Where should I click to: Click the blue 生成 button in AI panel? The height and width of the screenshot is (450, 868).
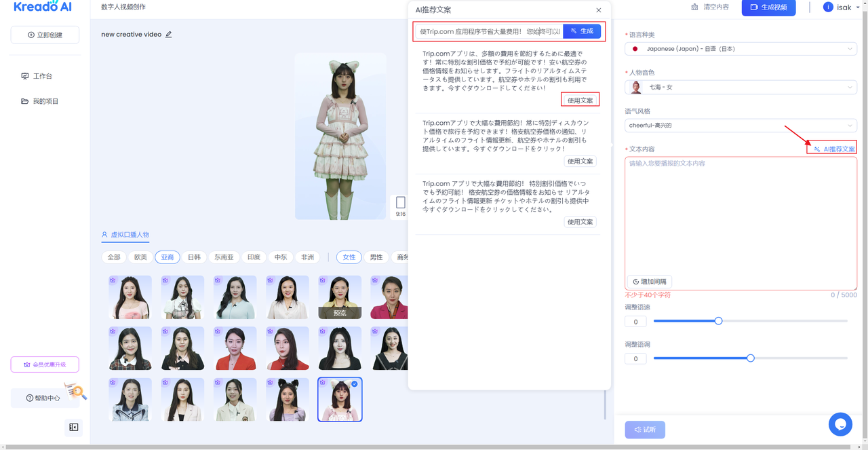[x=582, y=31]
